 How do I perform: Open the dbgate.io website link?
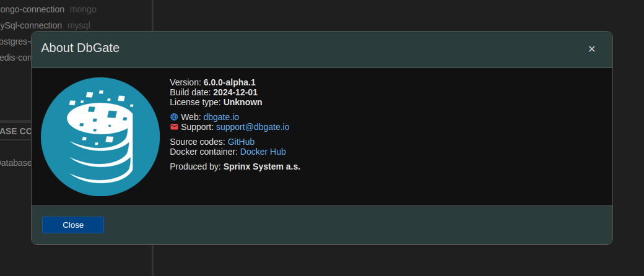coord(221,117)
